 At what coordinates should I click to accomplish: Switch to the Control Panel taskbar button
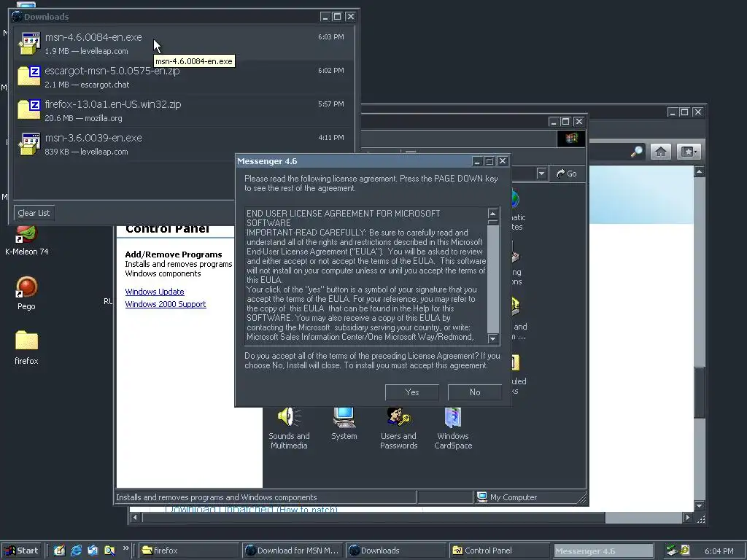pyautogui.click(x=499, y=551)
